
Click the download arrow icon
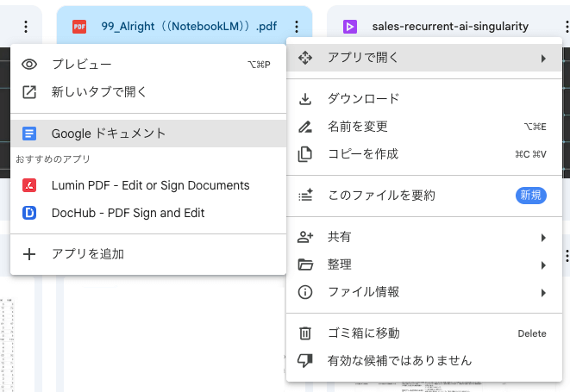tap(305, 99)
